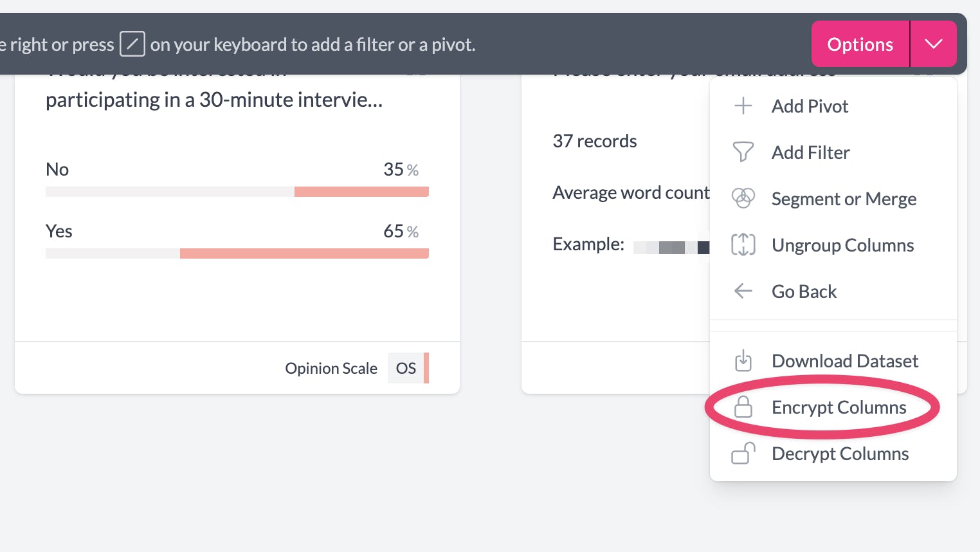Click the Opinion Scale label
This screenshot has height=552, width=980.
click(331, 368)
